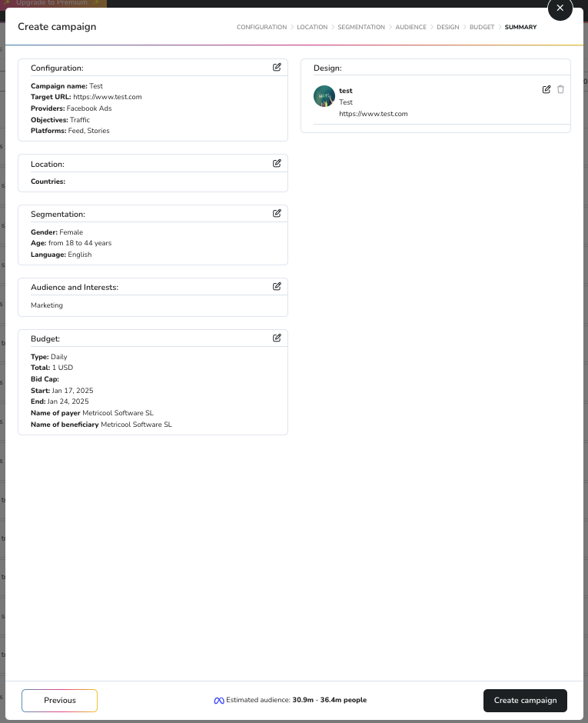Select the Summary step
The width and height of the screenshot is (588, 723).
(520, 27)
